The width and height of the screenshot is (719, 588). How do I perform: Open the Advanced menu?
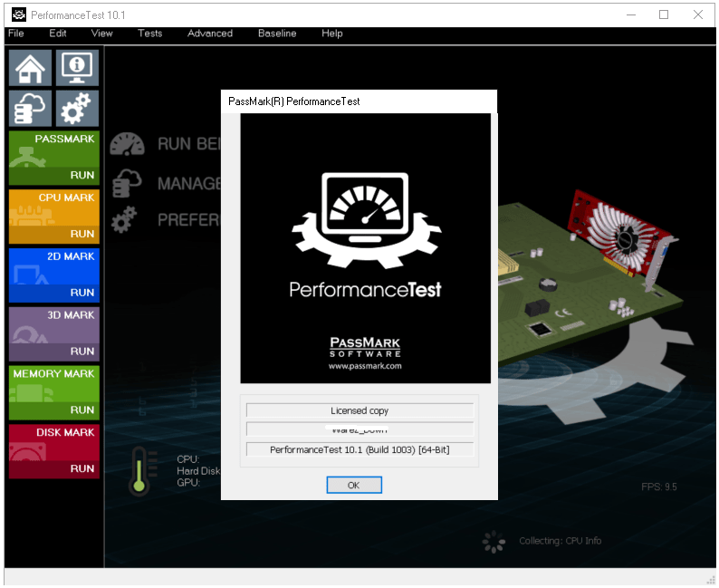[x=210, y=34]
